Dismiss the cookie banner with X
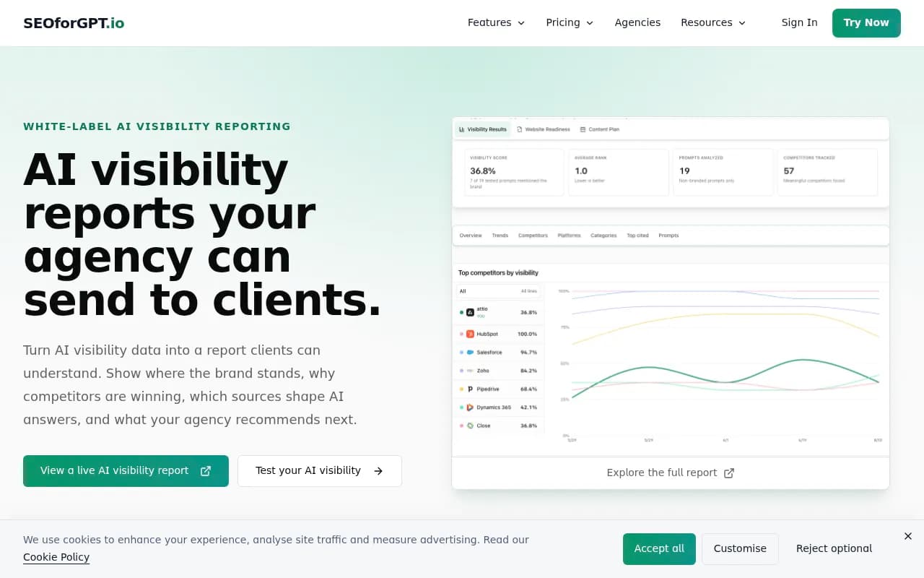The image size is (924, 578). [x=908, y=536]
